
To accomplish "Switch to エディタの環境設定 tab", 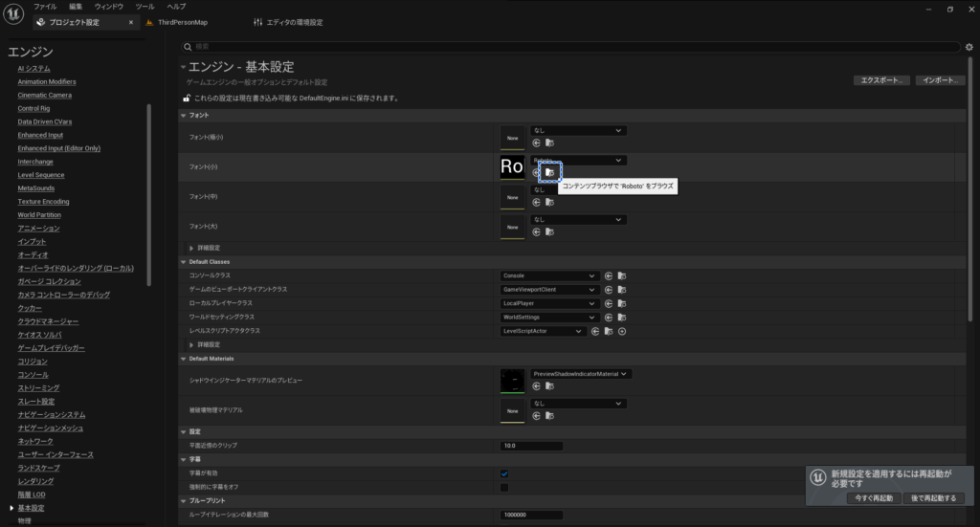I will click(289, 23).
